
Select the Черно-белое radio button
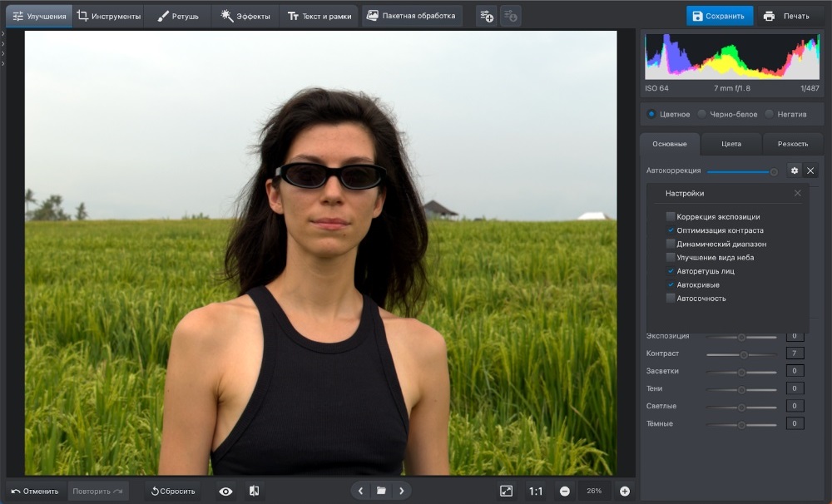coord(703,114)
